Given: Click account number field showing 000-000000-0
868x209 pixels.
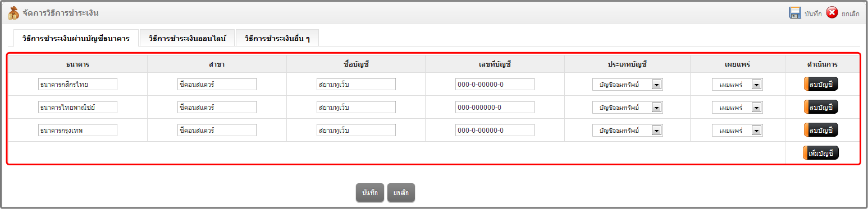Looking at the screenshot, I should pyautogui.click(x=495, y=107).
